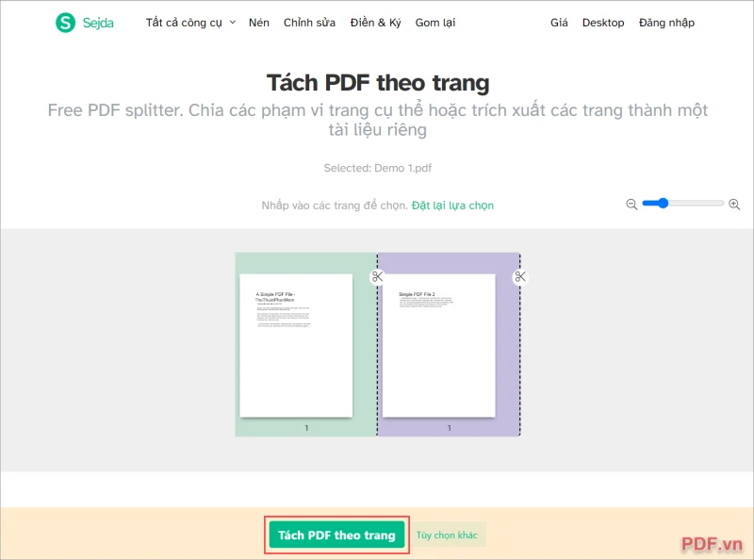Click the scissors icon between the two pages

tap(378, 276)
